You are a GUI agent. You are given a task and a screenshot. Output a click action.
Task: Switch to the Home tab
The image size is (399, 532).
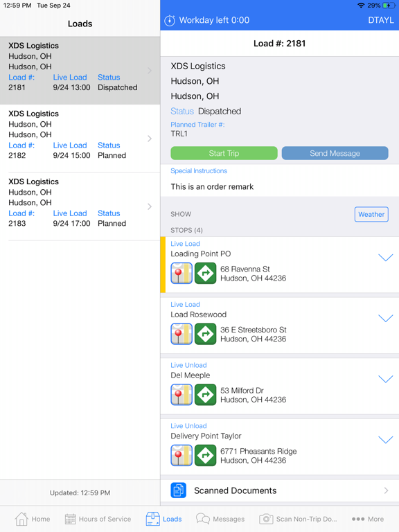coord(33,519)
